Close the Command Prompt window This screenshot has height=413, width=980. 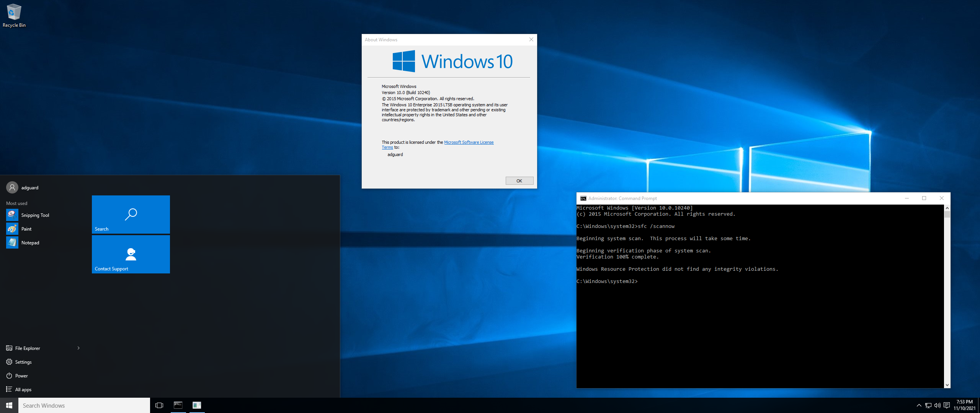[942, 198]
